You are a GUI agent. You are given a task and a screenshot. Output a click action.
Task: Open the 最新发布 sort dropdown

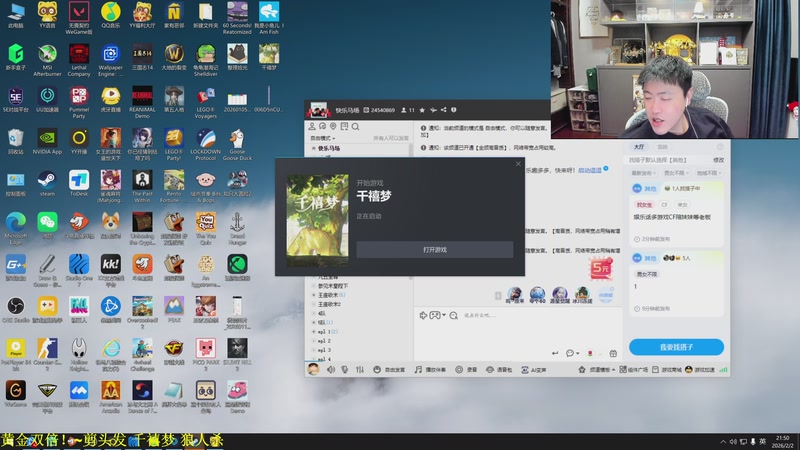point(643,173)
